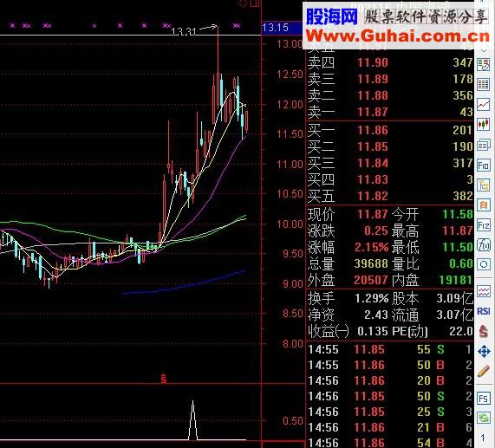Select the 买一 bid row at 11.86

click(390, 130)
